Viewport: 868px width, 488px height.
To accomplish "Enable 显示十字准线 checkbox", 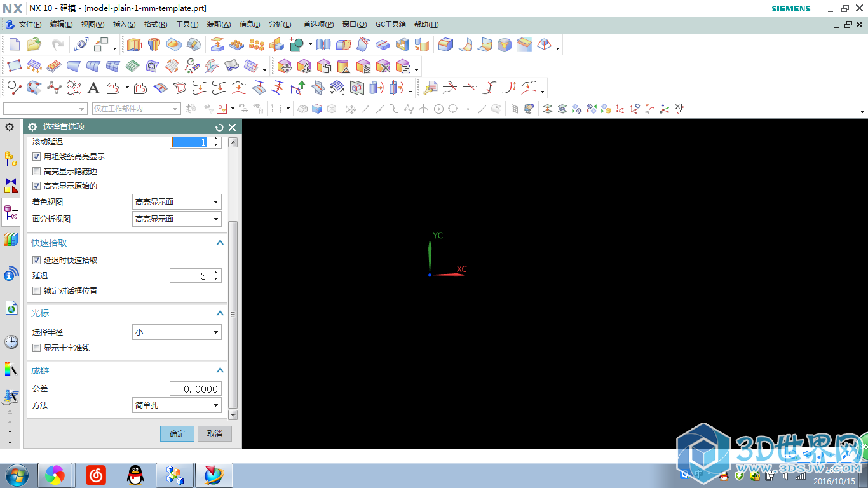I will (36, 348).
